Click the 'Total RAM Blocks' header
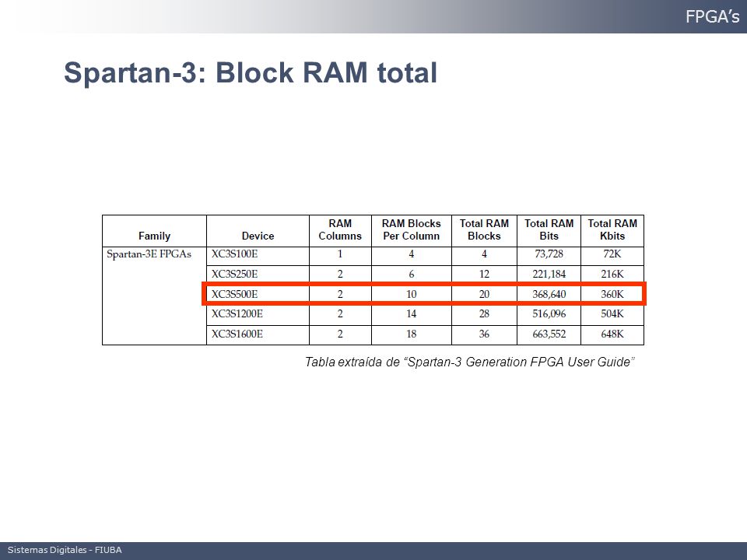The height and width of the screenshot is (560, 747). [x=484, y=229]
